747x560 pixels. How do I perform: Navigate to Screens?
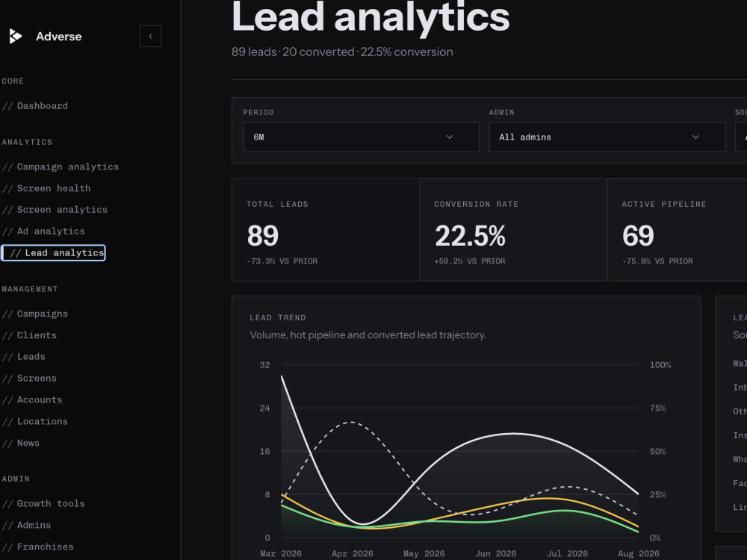[x=29, y=378]
